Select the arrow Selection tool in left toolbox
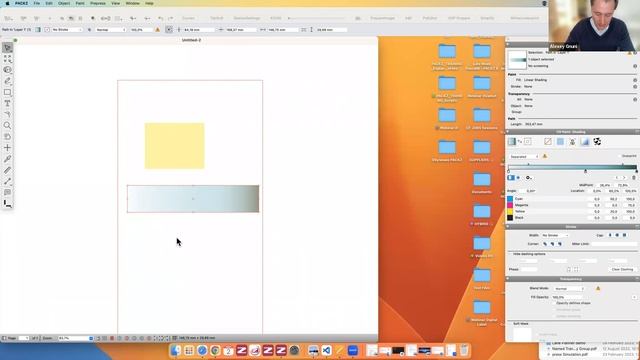This screenshot has height=360, width=640. coord(7,48)
